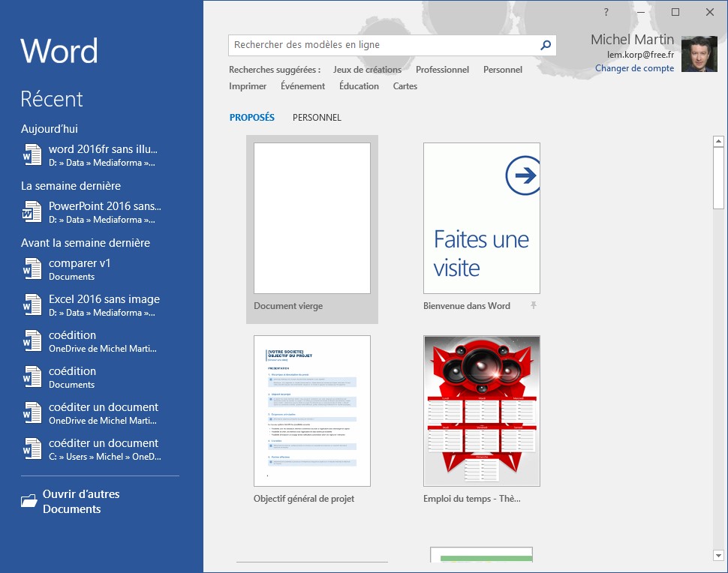Screen dimensions: 728x573
Task: Click the document icon for Excel 2016 sans image
Action: 32,305
